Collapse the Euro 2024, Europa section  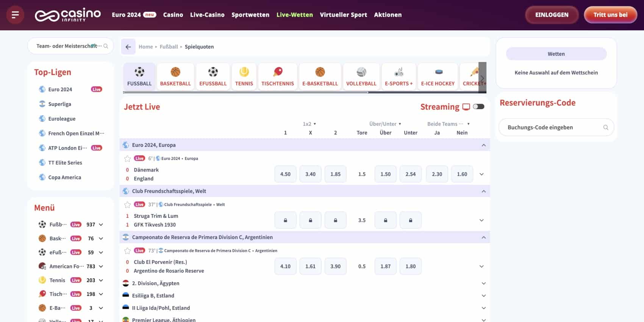coord(484,145)
